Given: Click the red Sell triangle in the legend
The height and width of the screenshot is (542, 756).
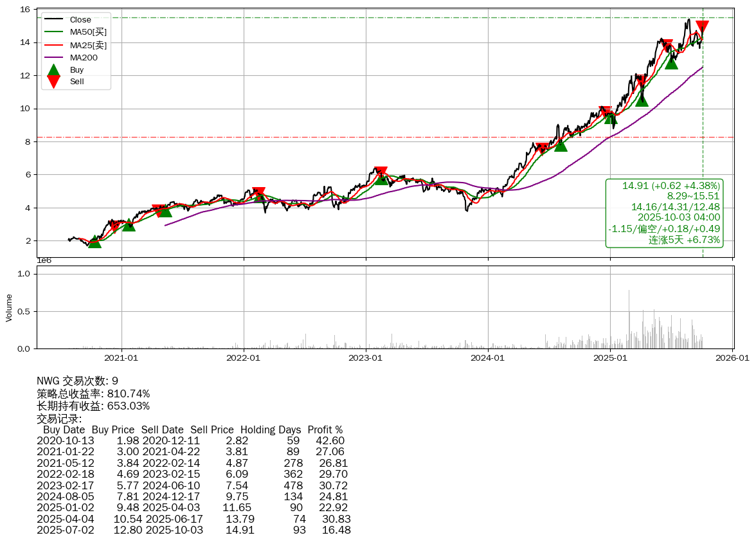Looking at the screenshot, I should point(54,82).
